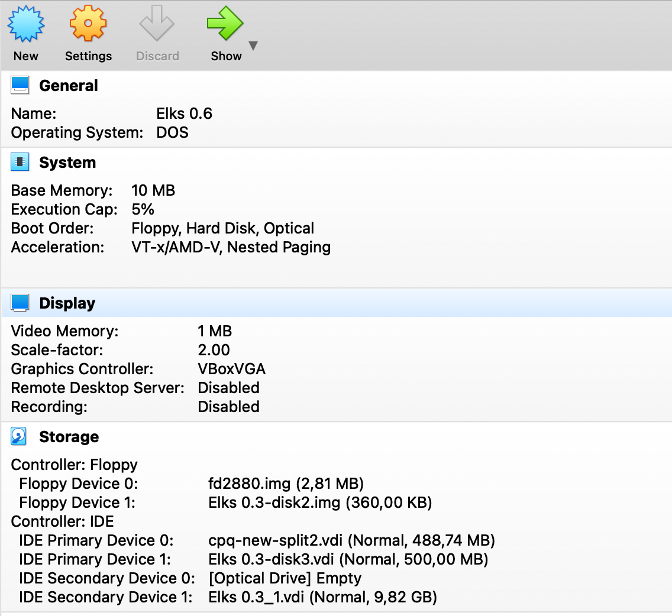Select the Operating System value DOS
Image resolution: width=672 pixels, height=616 pixels.
tap(172, 132)
